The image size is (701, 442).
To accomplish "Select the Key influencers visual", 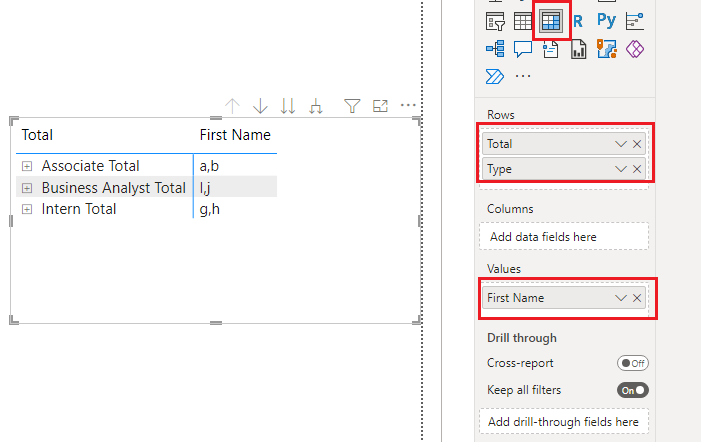I will [635, 21].
